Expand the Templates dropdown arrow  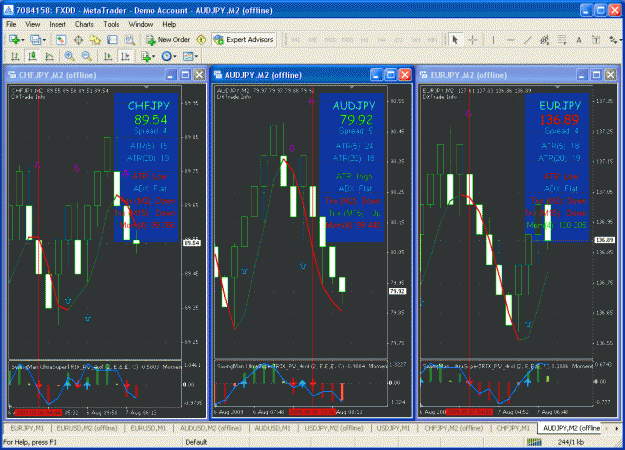pos(196,57)
